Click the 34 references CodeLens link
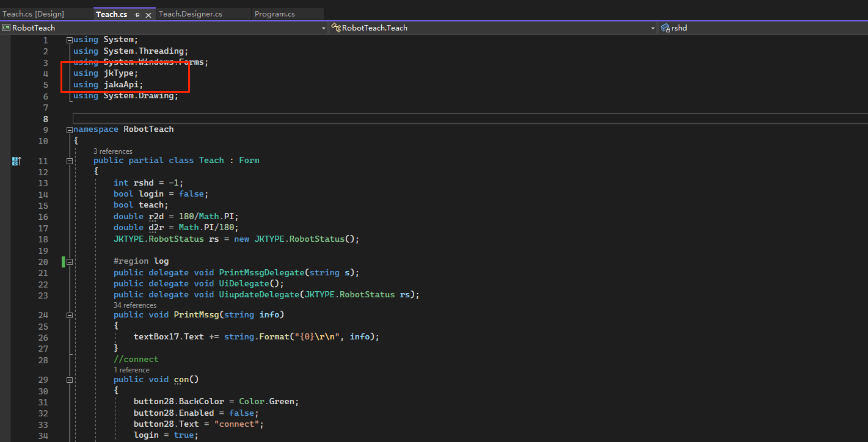This screenshot has width=868, height=442. [135, 305]
